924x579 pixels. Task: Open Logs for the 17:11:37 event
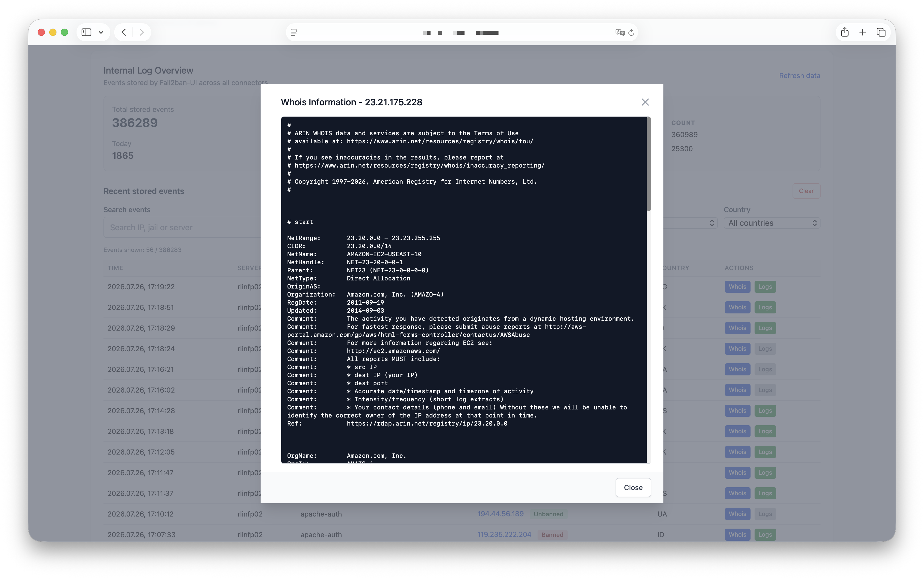765,493
